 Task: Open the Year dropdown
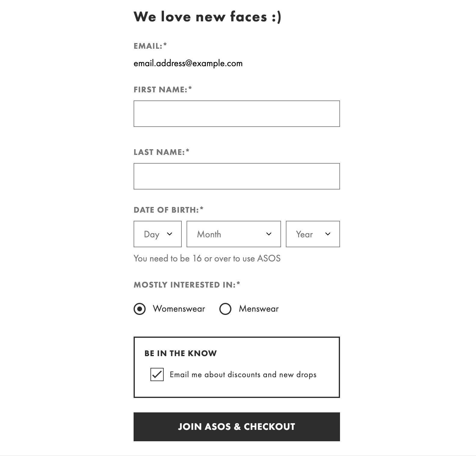313,234
